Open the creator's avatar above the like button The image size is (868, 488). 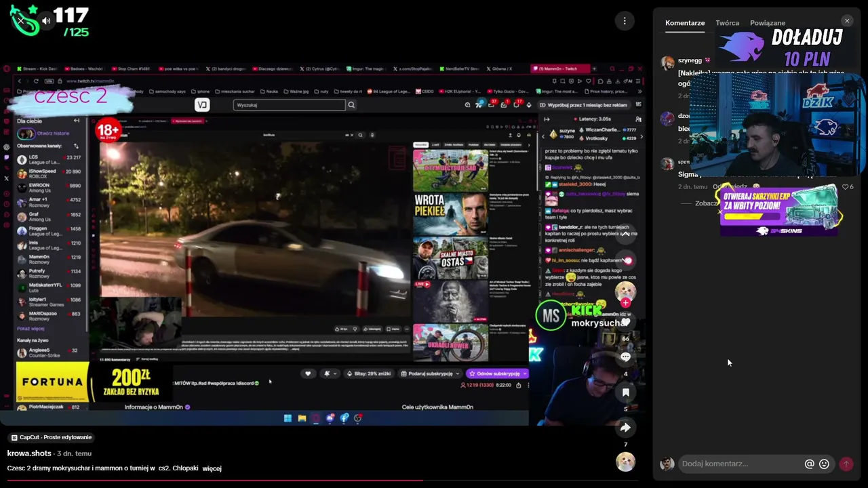[625, 291]
